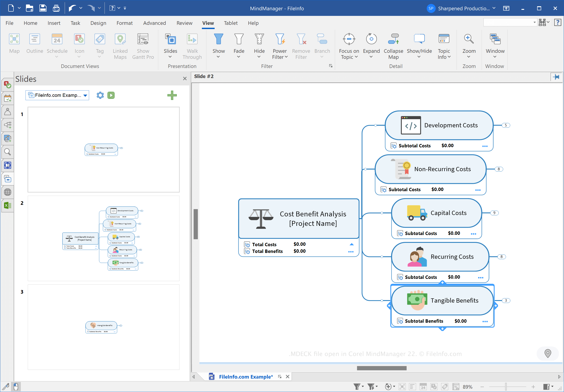
Task: Play the slide show button
Action: pos(111,95)
